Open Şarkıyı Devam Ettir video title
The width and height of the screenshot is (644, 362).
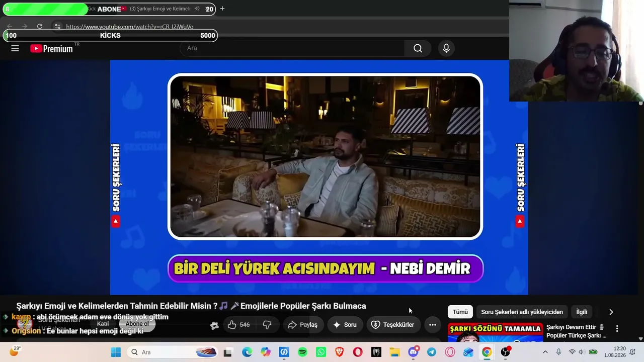click(x=577, y=331)
